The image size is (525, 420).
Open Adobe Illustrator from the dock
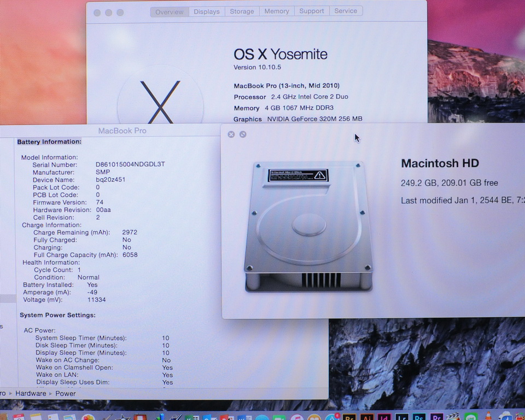point(367,417)
